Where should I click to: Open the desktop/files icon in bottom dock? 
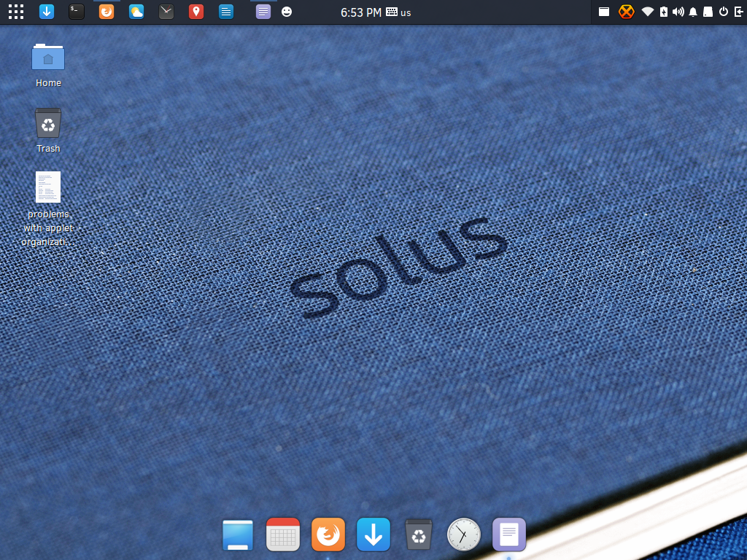238,534
